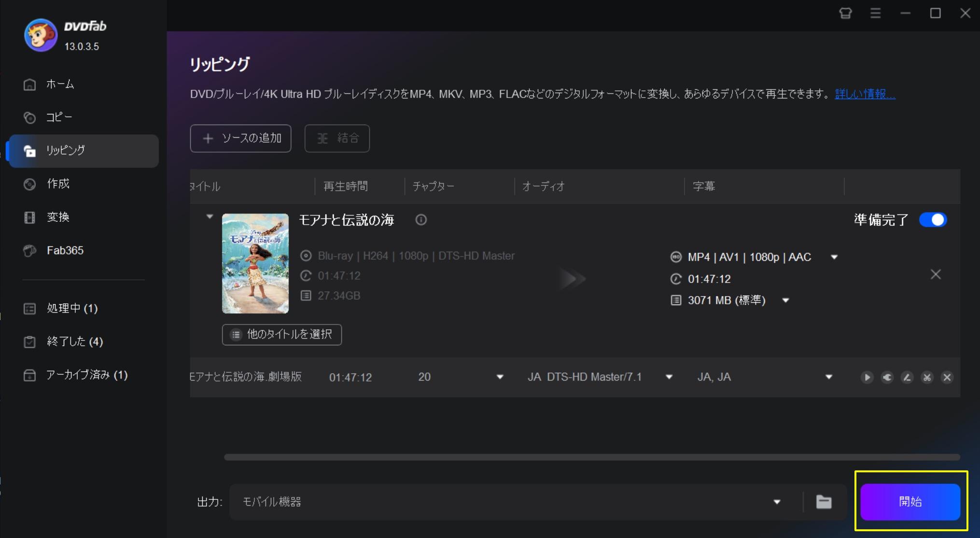980x538 pixels.
Task: Click モアナと伝説の海.劇場版 title name
Action: [246, 377]
